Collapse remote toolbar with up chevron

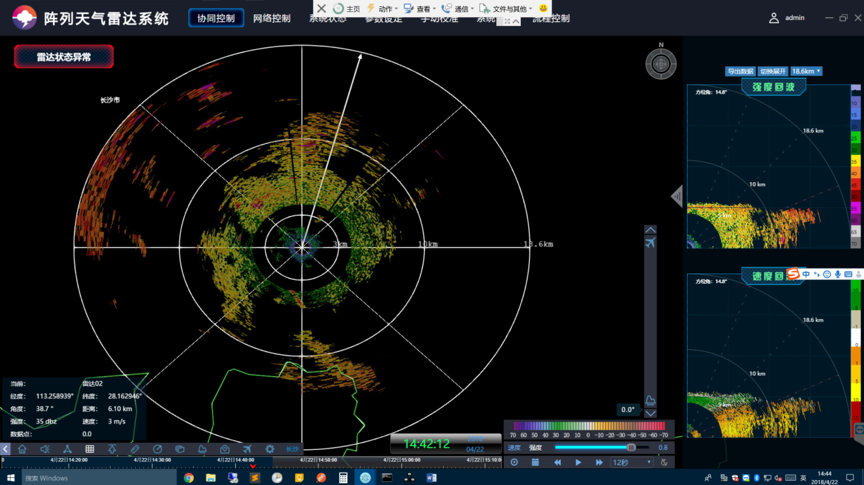click(x=516, y=21)
